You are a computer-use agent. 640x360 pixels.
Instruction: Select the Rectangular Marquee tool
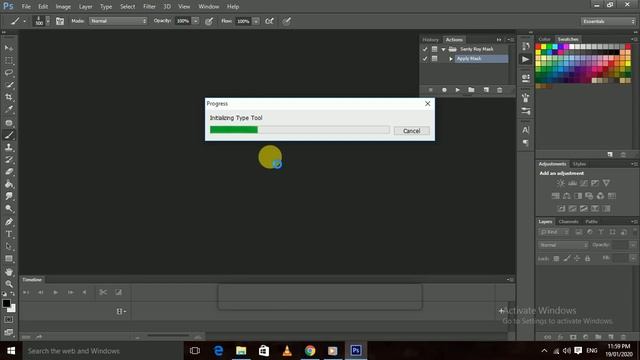click(x=9, y=60)
